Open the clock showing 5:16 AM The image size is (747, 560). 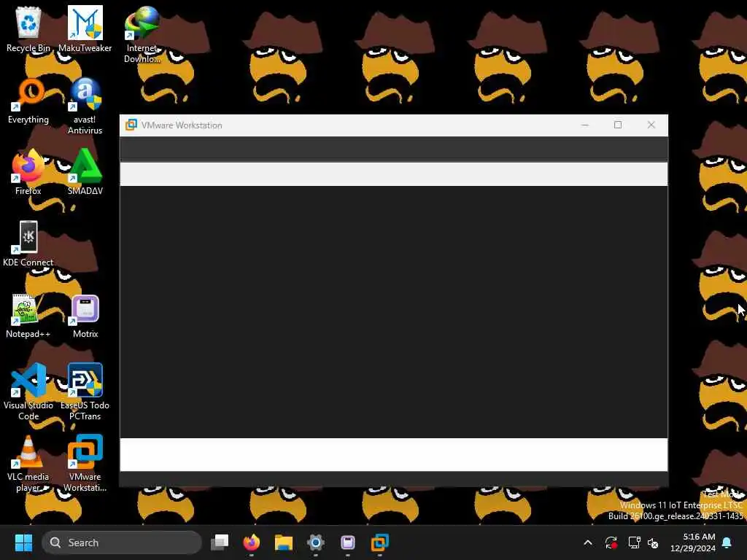point(693,542)
